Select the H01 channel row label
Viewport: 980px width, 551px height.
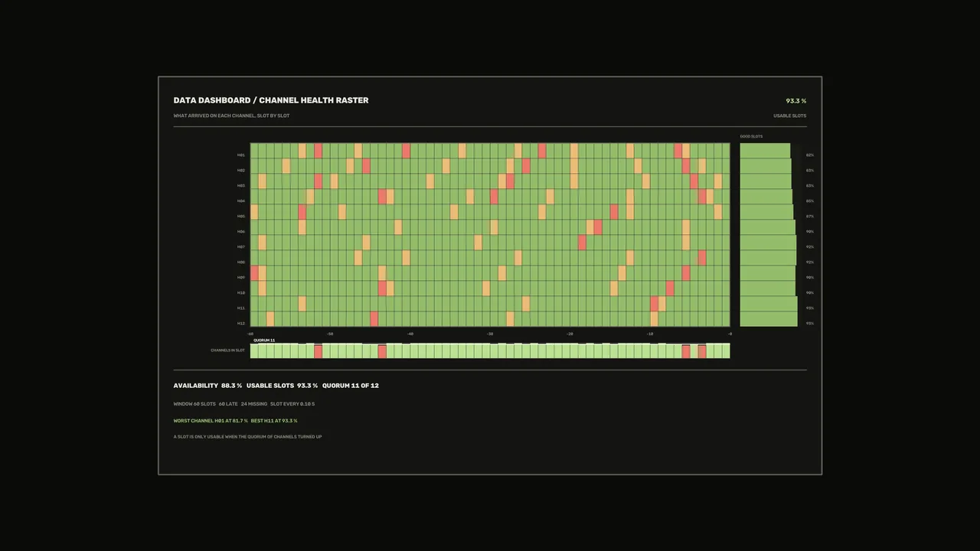point(241,155)
